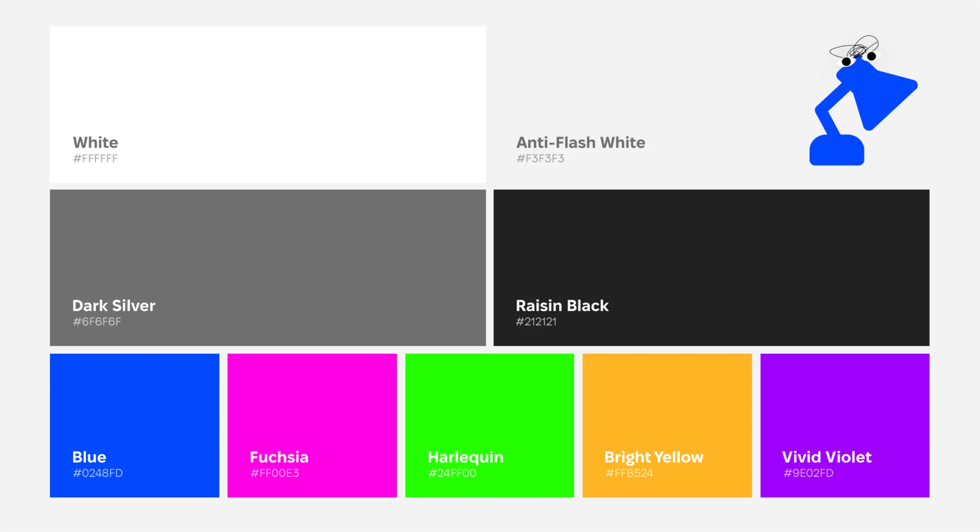980x532 pixels.
Task: Click the 'Vivid Violet' name text
Action: tap(827, 457)
